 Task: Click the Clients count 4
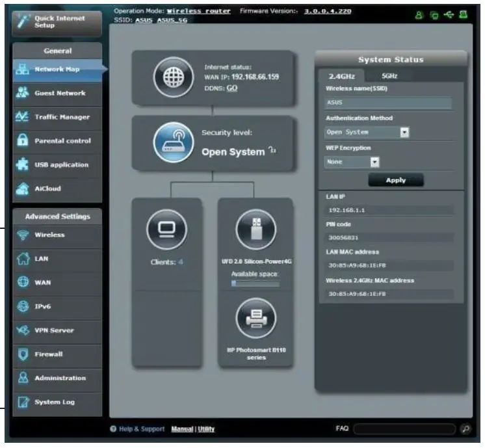point(181,262)
